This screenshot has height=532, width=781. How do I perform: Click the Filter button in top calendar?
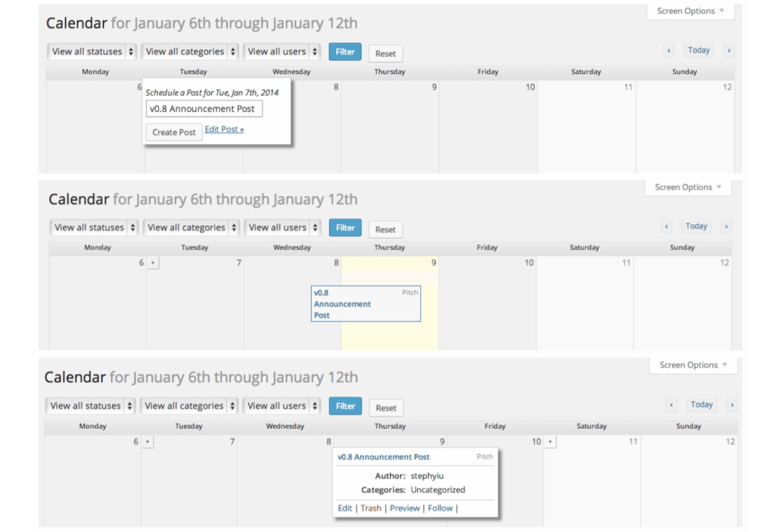click(345, 52)
